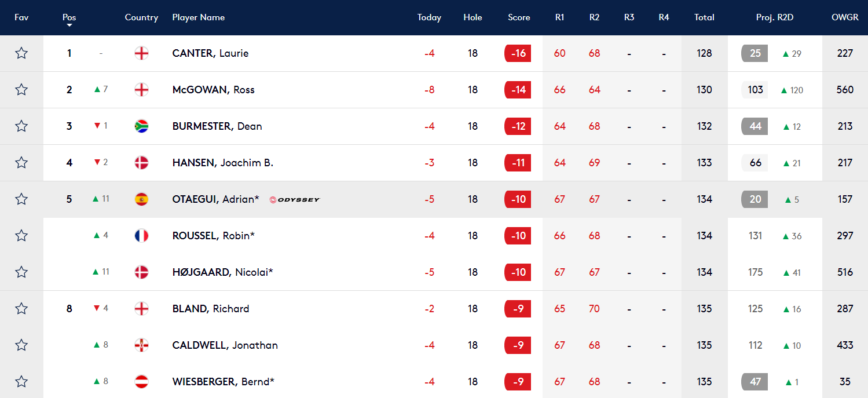Click the Spain flag beside Otaegui
The width and height of the screenshot is (868, 398).
pos(141,199)
